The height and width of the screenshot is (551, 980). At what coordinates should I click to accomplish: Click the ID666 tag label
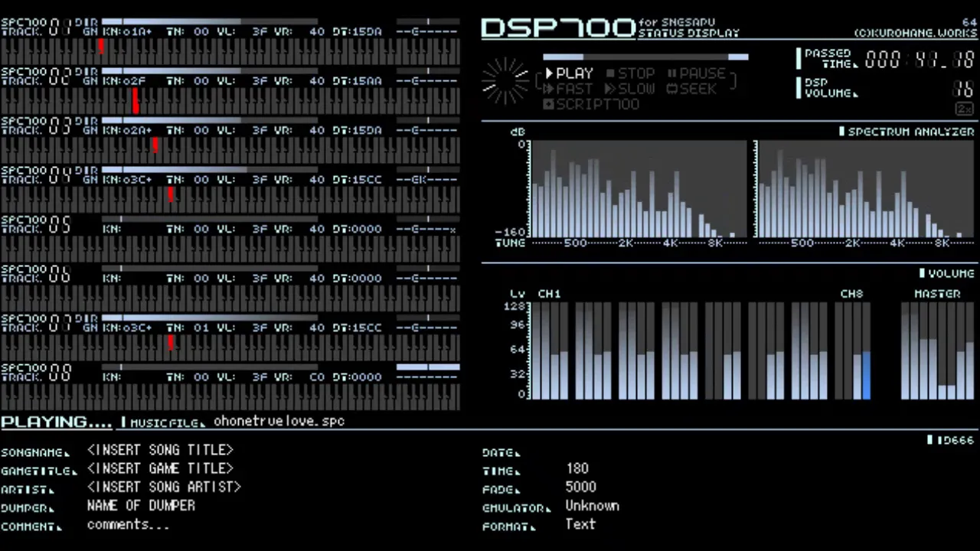[x=951, y=440]
